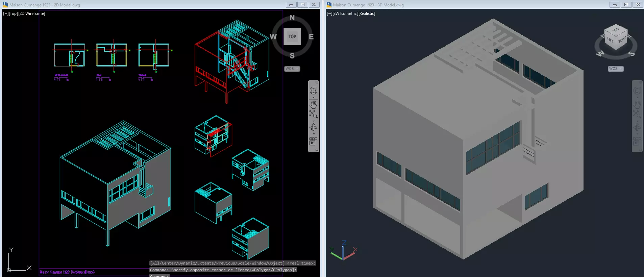Open ShowMotion in 2D Model navigation bar
Viewport: 644px width, 277px height.
[314, 141]
